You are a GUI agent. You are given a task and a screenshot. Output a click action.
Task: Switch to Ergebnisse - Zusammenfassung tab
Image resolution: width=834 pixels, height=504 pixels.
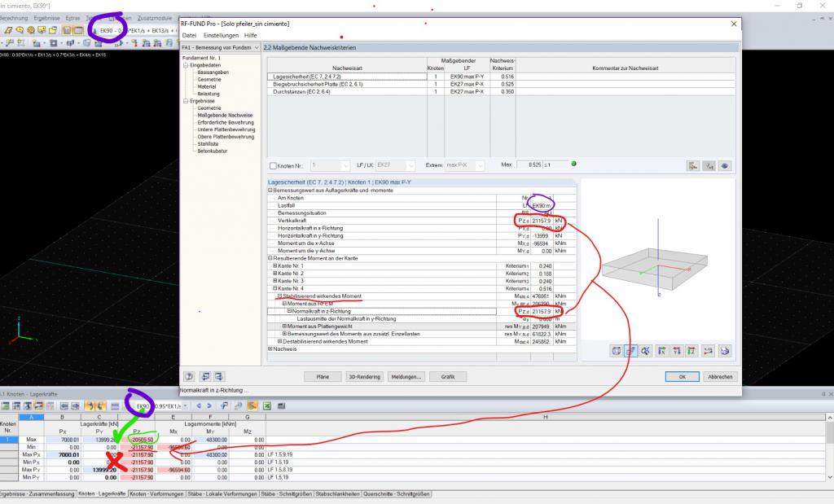coord(37,494)
